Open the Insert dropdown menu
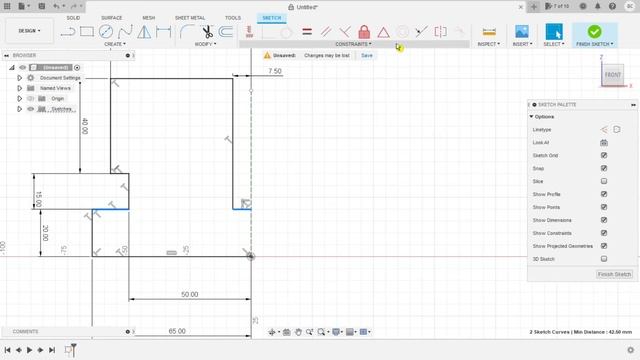Screen dimensions: 640x360 522,44
